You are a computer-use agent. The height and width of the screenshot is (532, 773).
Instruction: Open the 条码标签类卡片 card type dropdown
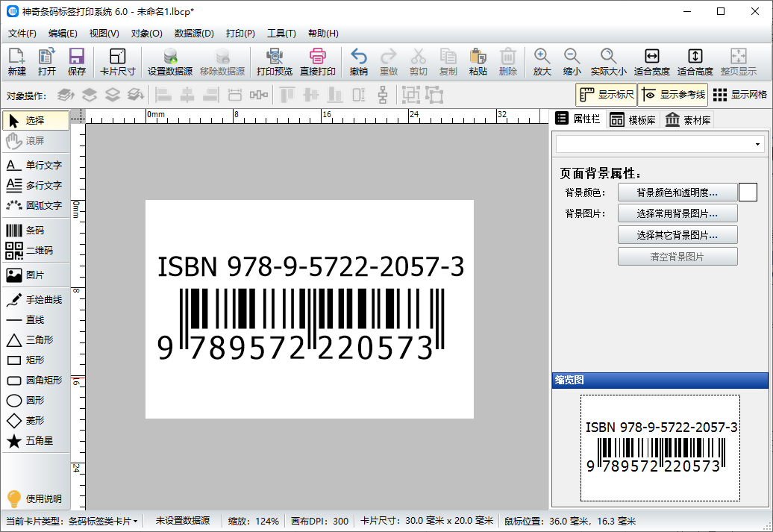click(x=102, y=521)
